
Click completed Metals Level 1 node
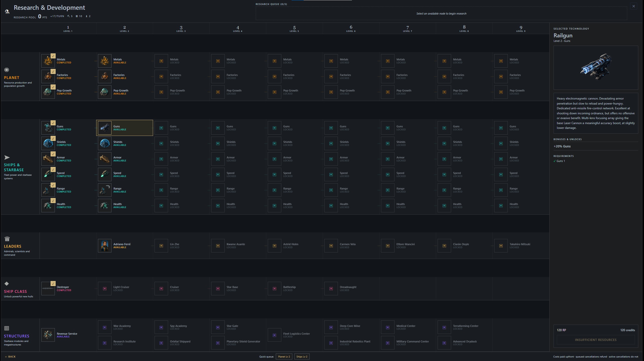68,61
